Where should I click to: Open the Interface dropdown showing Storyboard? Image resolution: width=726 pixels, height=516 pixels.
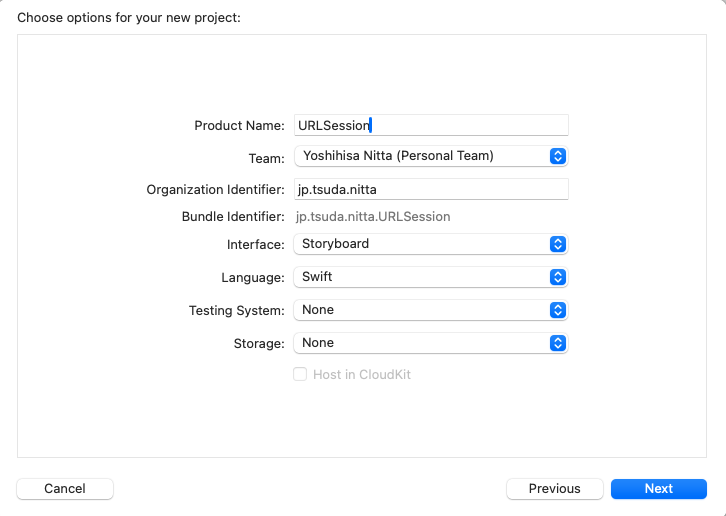click(x=430, y=244)
